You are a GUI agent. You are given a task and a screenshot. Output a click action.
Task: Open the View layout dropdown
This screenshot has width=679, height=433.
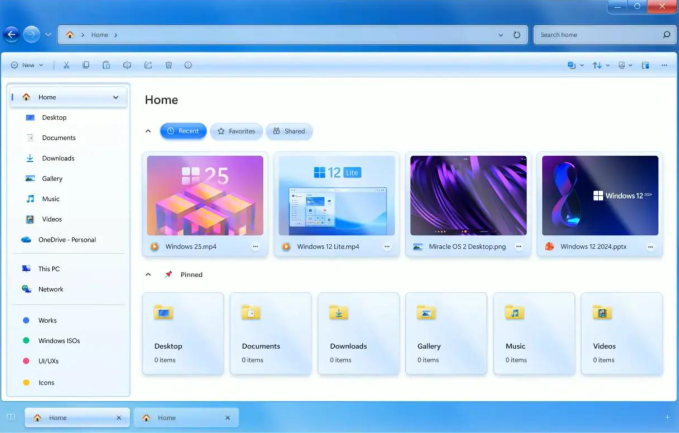click(625, 65)
